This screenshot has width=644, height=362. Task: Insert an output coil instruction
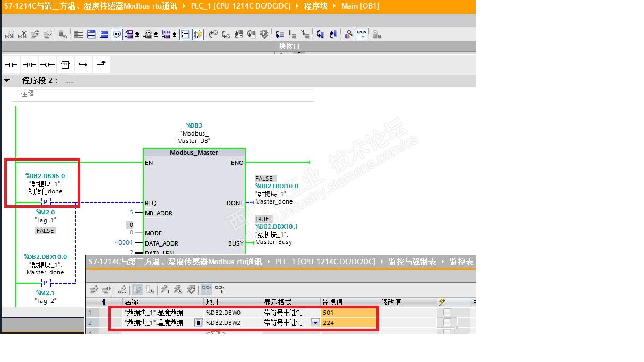(47, 65)
